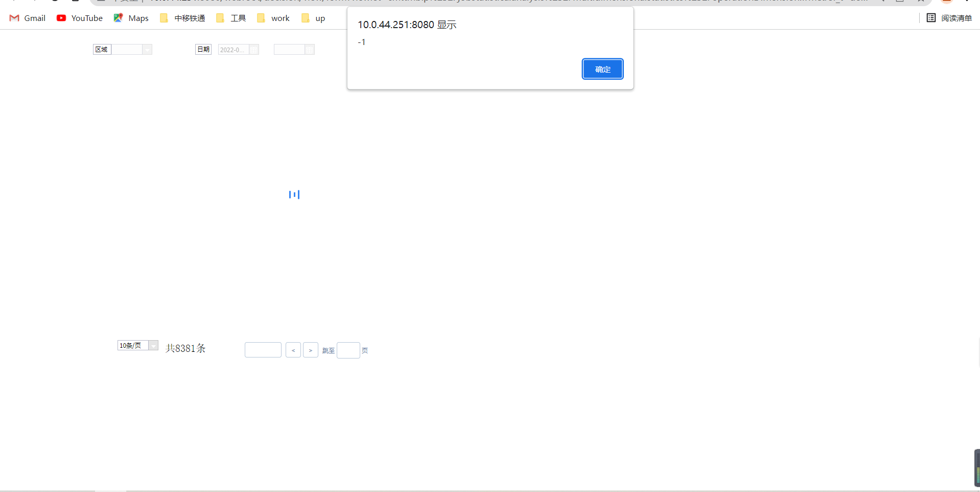
Task: Expand the 区域 region dropdown
Action: pos(147,50)
